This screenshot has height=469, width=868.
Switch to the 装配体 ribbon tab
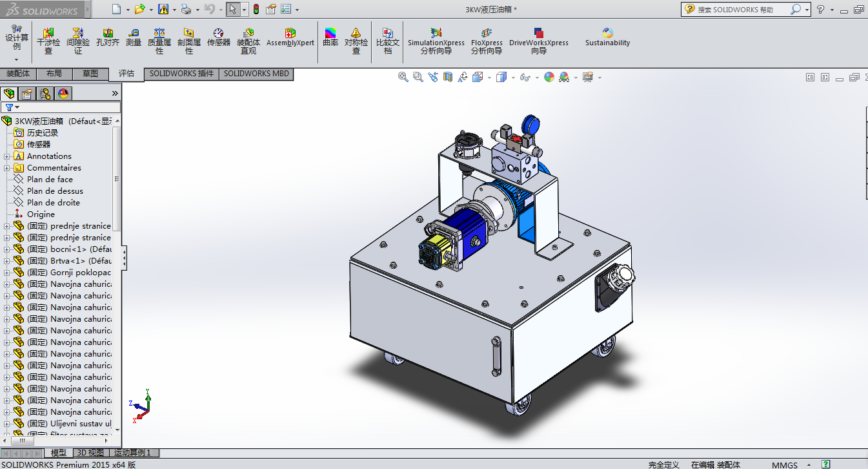click(x=18, y=74)
